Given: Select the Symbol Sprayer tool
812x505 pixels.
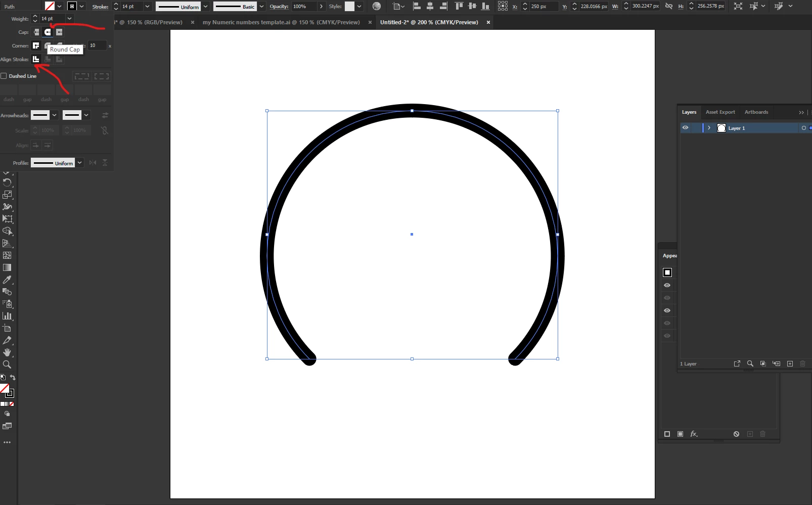Looking at the screenshot, I should 7,304.
